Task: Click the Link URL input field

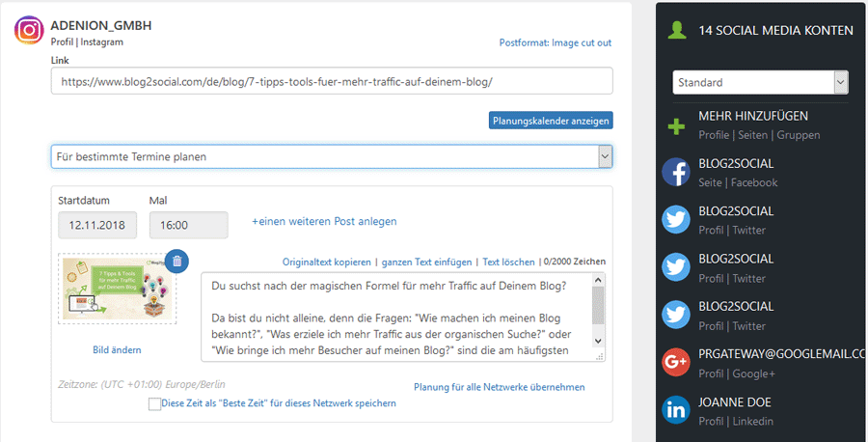Action: pyautogui.click(x=332, y=81)
